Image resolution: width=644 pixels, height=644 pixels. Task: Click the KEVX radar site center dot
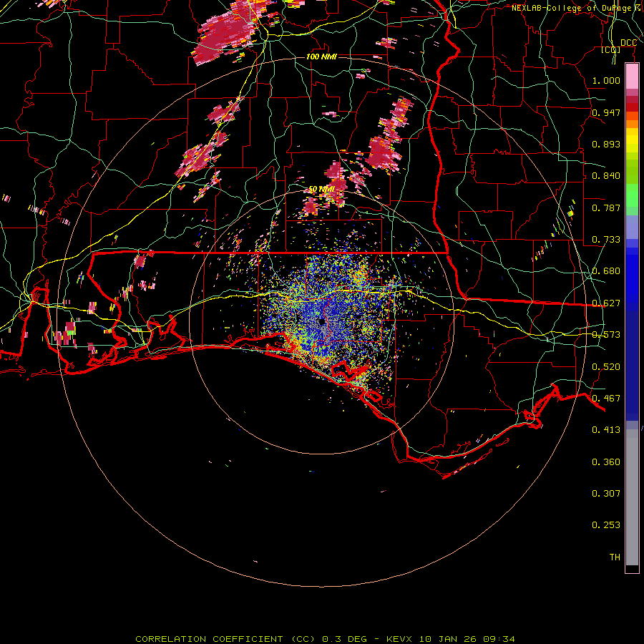point(321,321)
